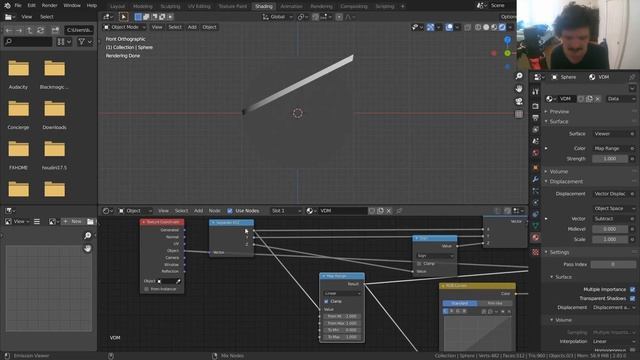The image size is (640, 360).
Task: Duplicate VDM material in node editor header
Action: [x=380, y=211]
